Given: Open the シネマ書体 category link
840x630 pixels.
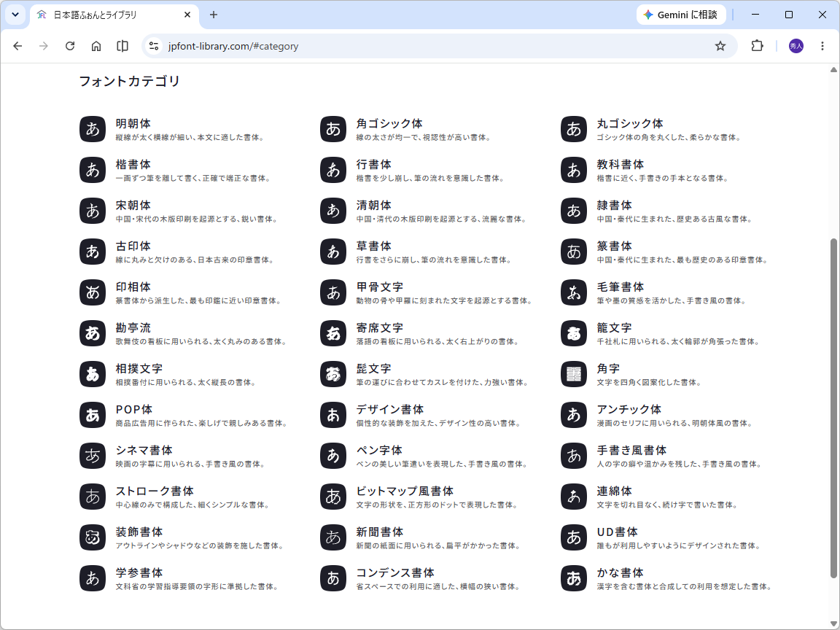Looking at the screenshot, I should click(144, 450).
